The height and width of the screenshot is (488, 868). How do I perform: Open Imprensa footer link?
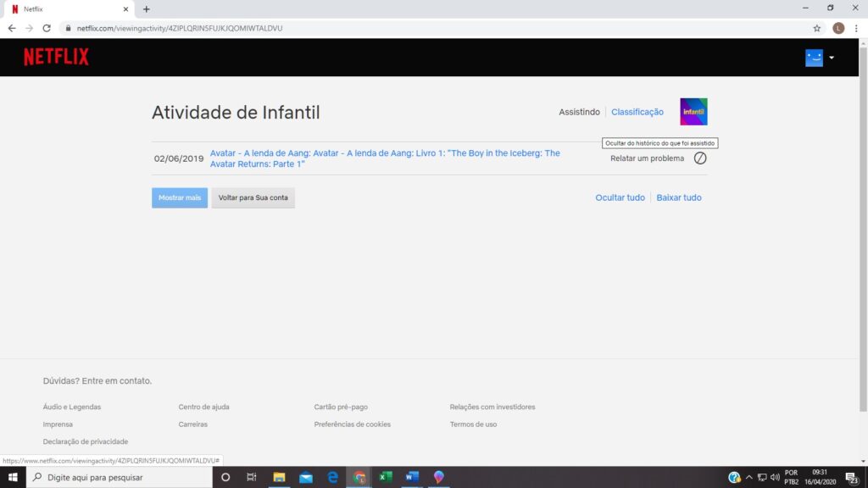click(x=58, y=424)
